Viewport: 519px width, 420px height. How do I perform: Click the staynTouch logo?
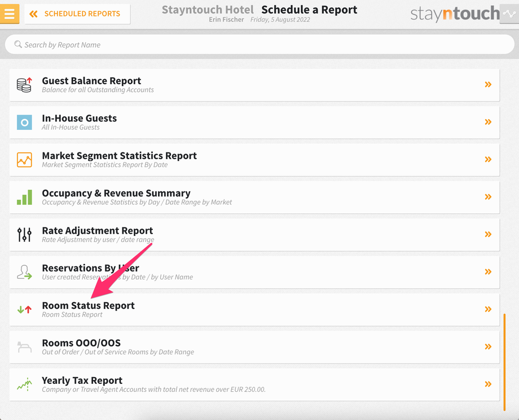[455, 14]
